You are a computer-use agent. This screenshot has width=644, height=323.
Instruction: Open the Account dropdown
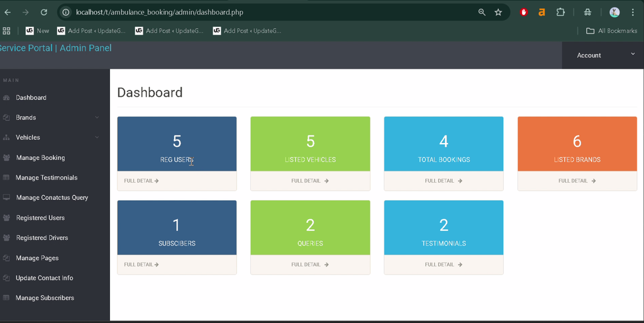click(x=603, y=55)
